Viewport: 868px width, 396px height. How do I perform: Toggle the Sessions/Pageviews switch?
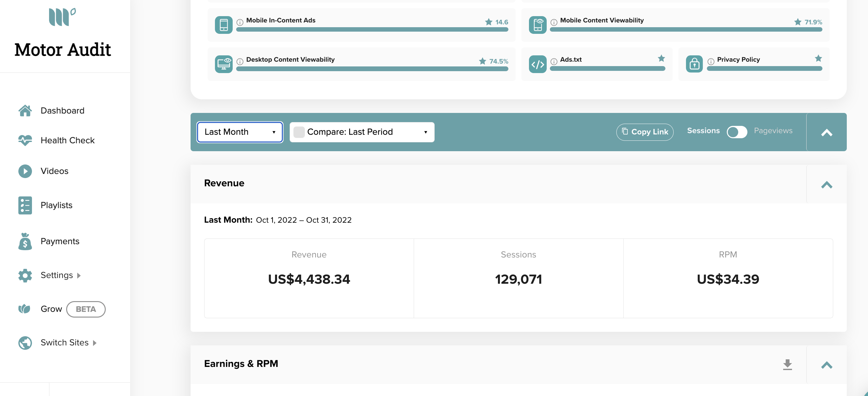(x=737, y=132)
